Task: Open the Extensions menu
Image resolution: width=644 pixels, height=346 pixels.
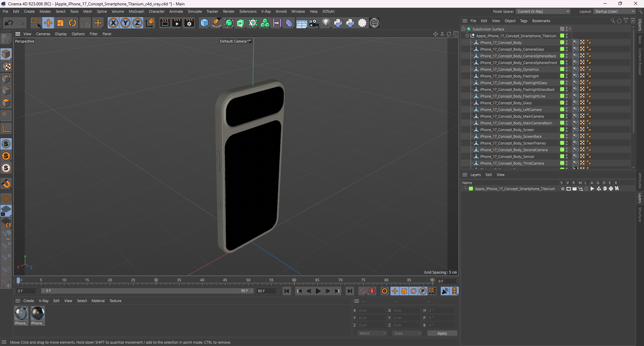Action: pyautogui.click(x=248, y=11)
